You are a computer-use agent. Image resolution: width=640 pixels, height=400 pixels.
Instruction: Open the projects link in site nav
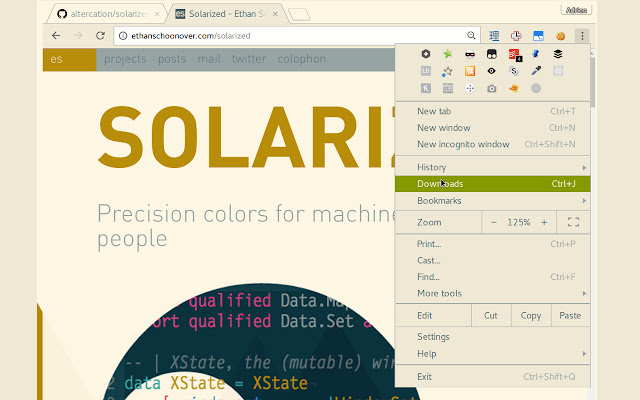tap(125, 59)
